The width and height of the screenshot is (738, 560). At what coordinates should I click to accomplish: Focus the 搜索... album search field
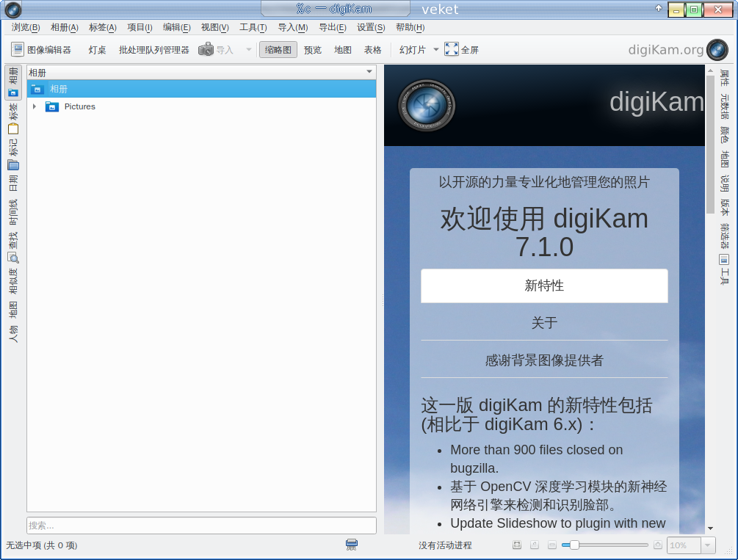201,526
